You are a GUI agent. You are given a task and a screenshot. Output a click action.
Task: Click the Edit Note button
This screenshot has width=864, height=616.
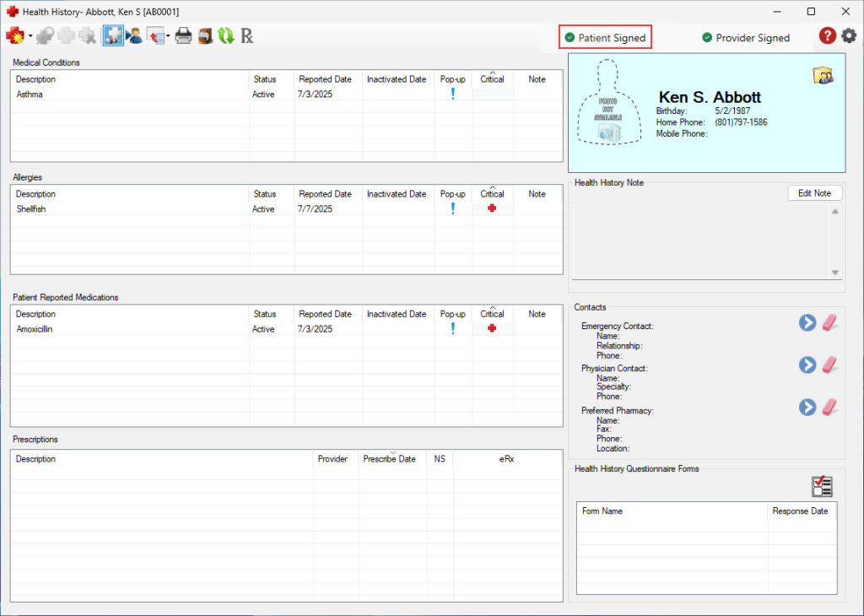click(814, 193)
